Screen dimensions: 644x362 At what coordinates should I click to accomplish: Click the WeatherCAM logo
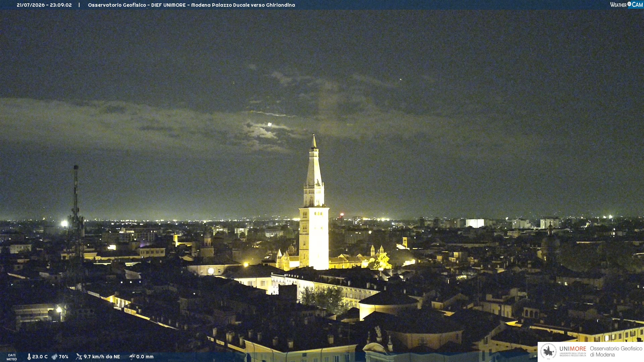click(x=627, y=5)
